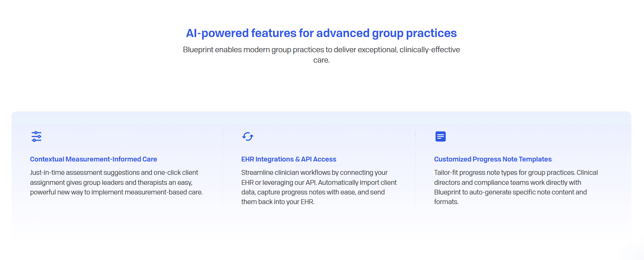Click the line 'Blueprint to auto-generate specific note content'
Screen dimensions: 644x260
[510, 192]
